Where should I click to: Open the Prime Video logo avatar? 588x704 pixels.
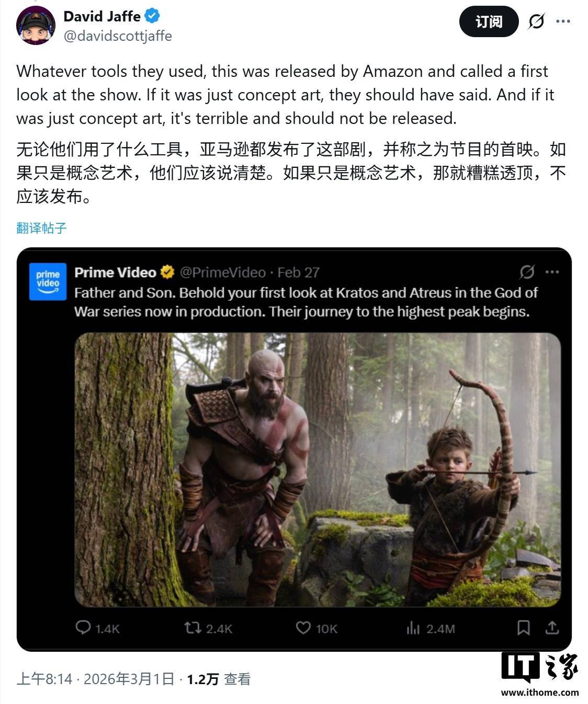[48, 281]
